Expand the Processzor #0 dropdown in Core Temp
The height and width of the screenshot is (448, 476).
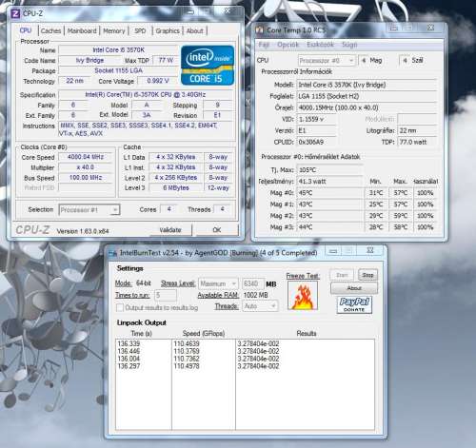[327, 60]
